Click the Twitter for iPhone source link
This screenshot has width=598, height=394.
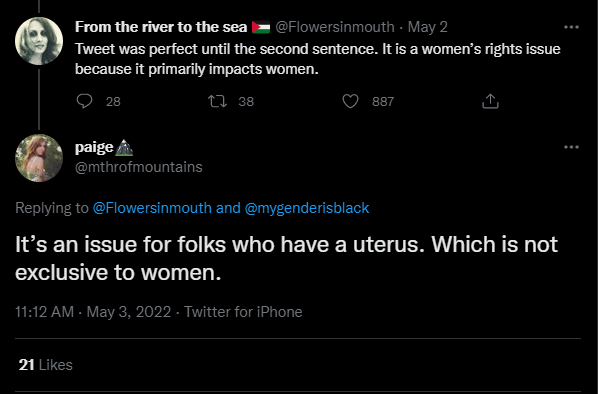[x=243, y=312]
